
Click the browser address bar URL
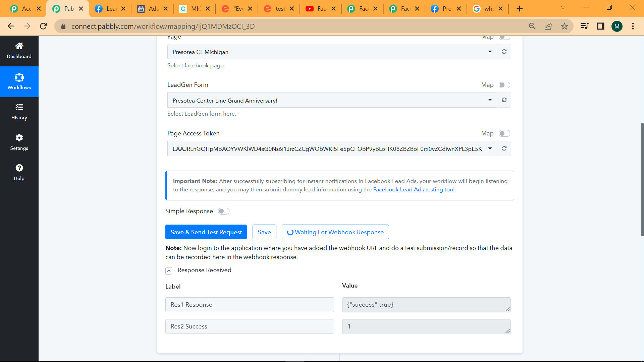pos(163,26)
